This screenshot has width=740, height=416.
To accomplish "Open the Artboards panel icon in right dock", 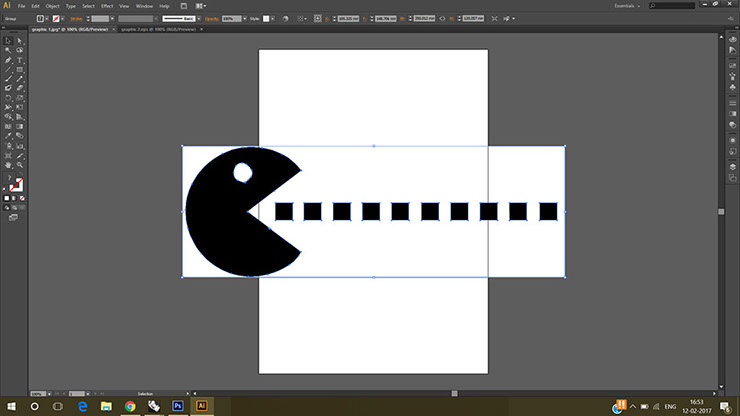I will click(732, 178).
